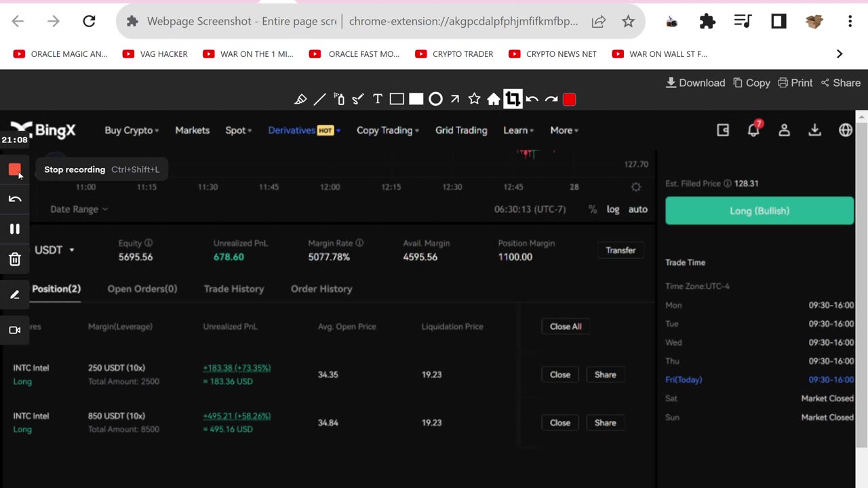Open the BingX wallet icon

tap(723, 130)
